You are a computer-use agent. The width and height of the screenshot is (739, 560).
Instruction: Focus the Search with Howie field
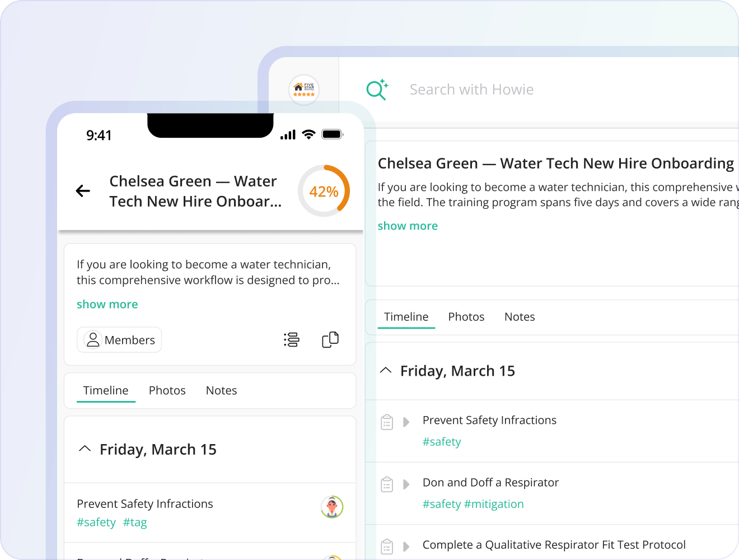coord(471,90)
